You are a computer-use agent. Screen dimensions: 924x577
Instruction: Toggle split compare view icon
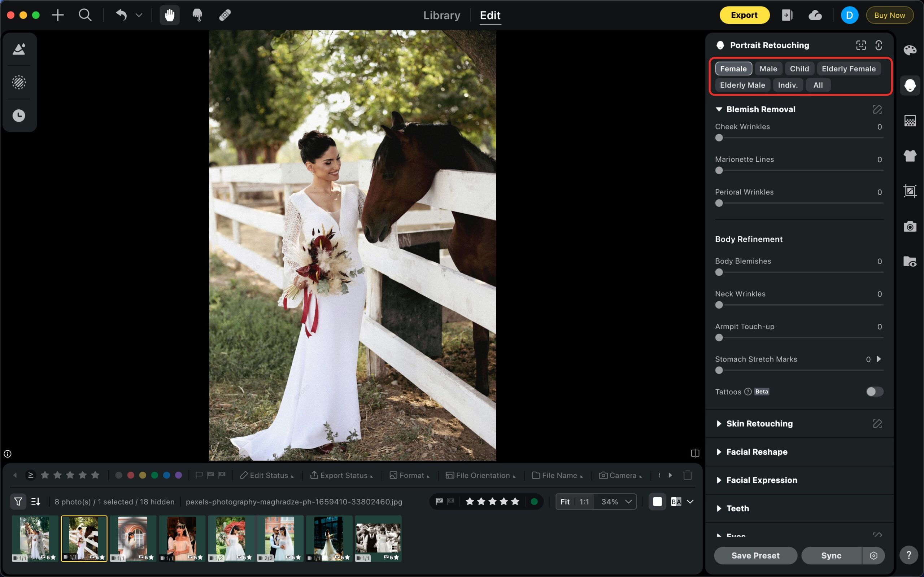tap(694, 453)
